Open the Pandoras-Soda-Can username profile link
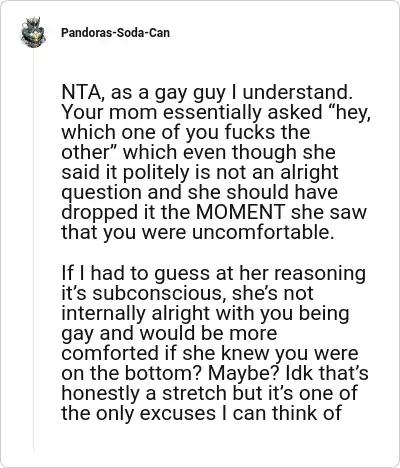This screenshot has height=468, width=400. (115, 33)
